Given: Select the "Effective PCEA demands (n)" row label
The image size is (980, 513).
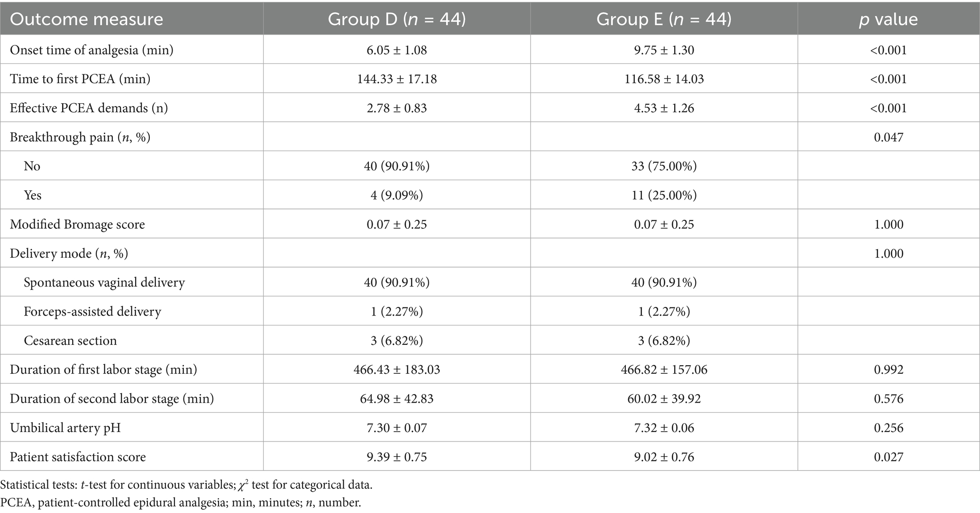Looking at the screenshot, I should (x=89, y=108).
